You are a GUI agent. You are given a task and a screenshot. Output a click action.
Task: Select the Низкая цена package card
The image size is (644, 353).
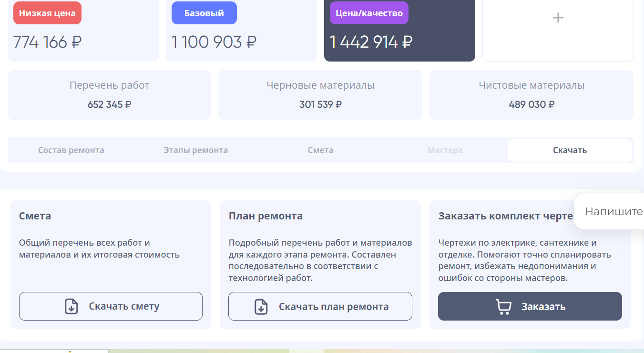[x=83, y=31]
